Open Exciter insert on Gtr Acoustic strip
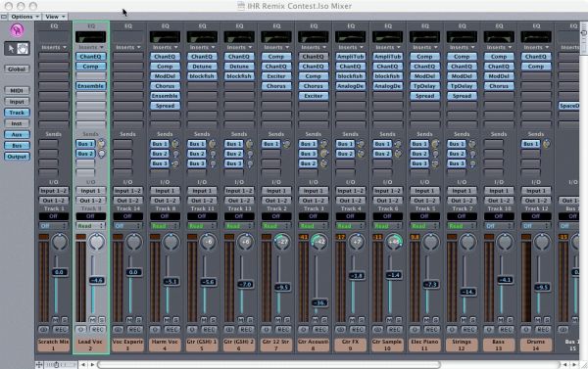 pyautogui.click(x=314, y=96)
